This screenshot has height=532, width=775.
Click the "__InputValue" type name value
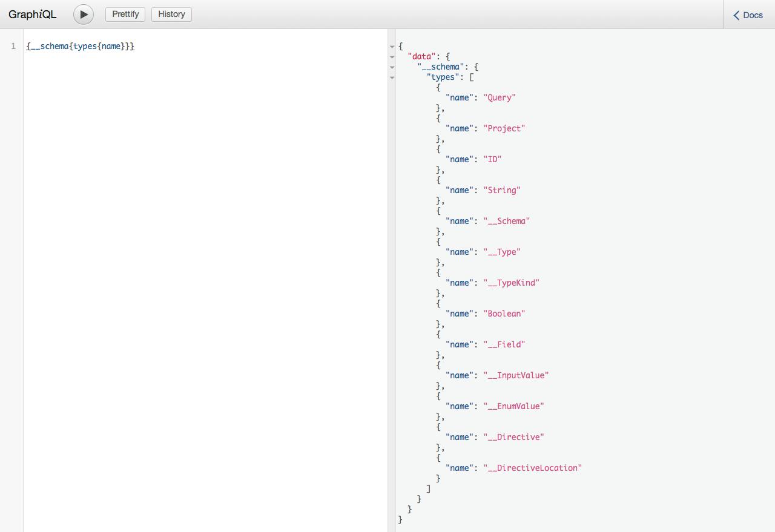pos(516,375)
